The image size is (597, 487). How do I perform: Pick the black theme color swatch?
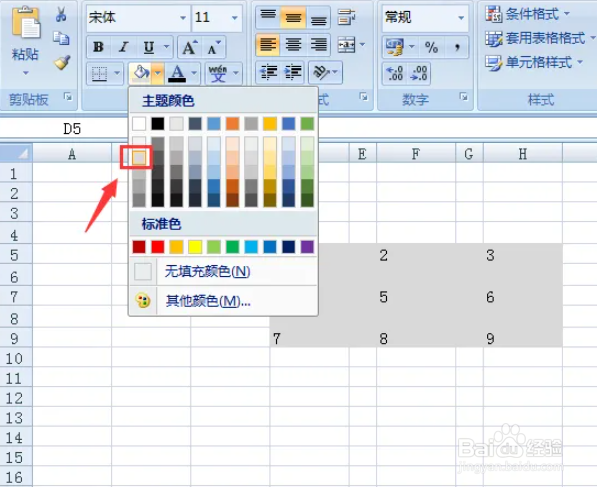(158, 123)
